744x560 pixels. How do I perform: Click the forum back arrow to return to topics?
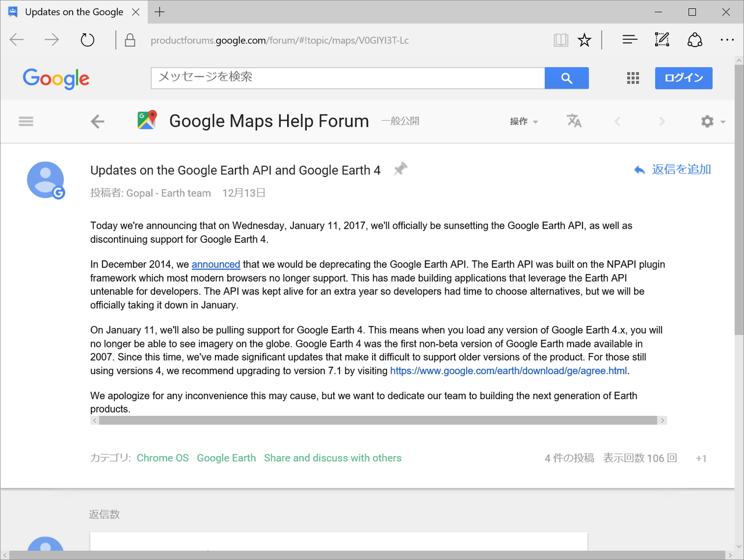[97, 121]
